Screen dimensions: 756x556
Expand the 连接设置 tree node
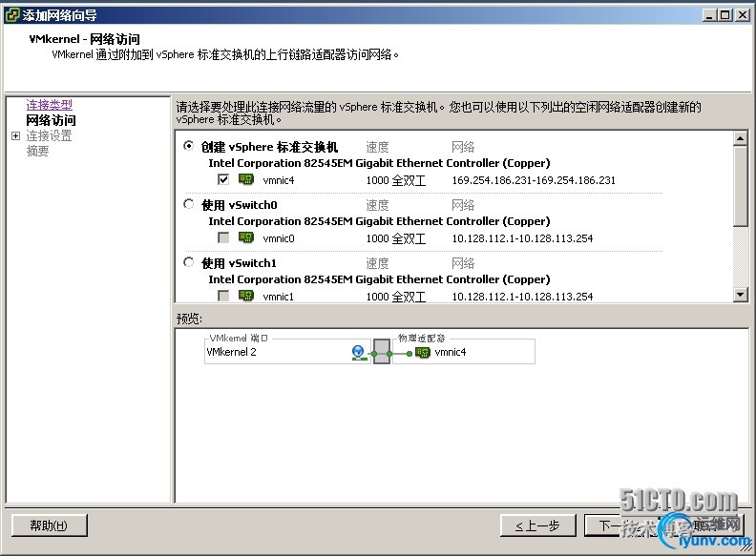15,135
